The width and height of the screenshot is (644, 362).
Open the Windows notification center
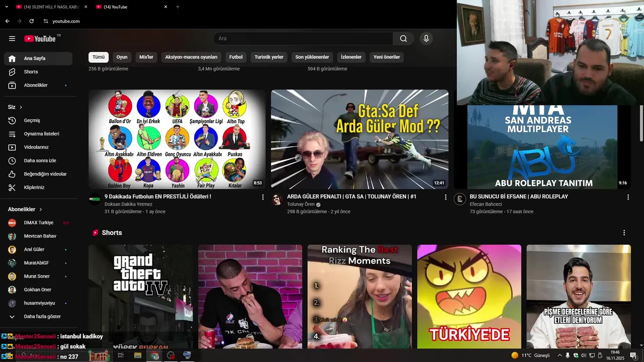tap(633, 355)
